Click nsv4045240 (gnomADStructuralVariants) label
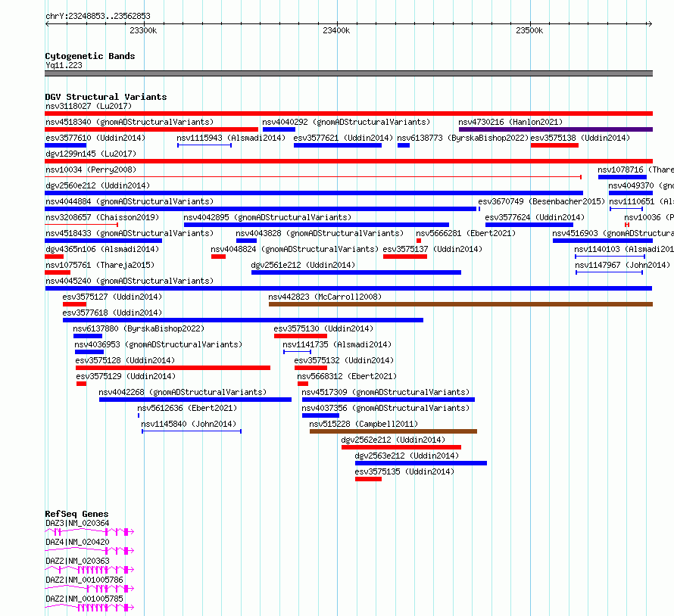674x616 pixels. point(129,281)
